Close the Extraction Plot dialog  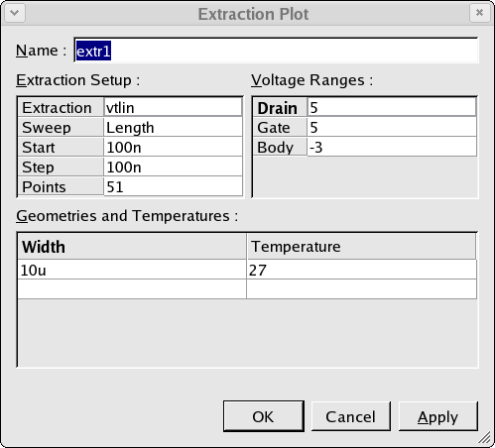point(479,13)
